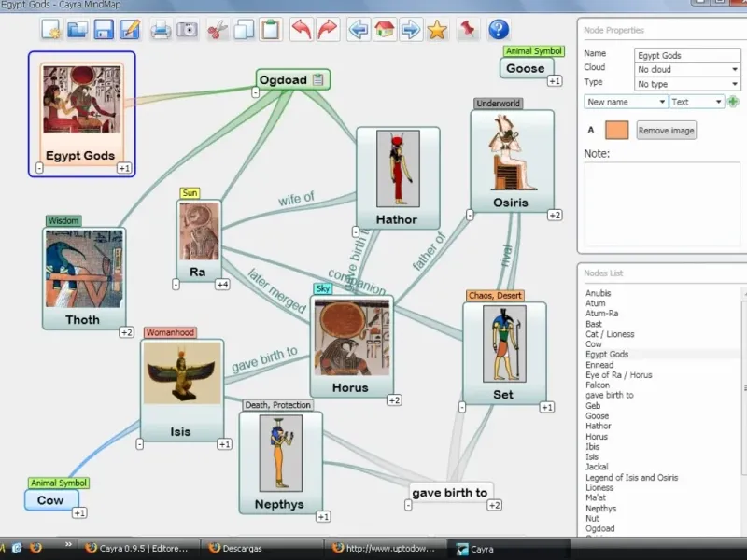
Task: Create a new mind map
Action: click(51, 30)
